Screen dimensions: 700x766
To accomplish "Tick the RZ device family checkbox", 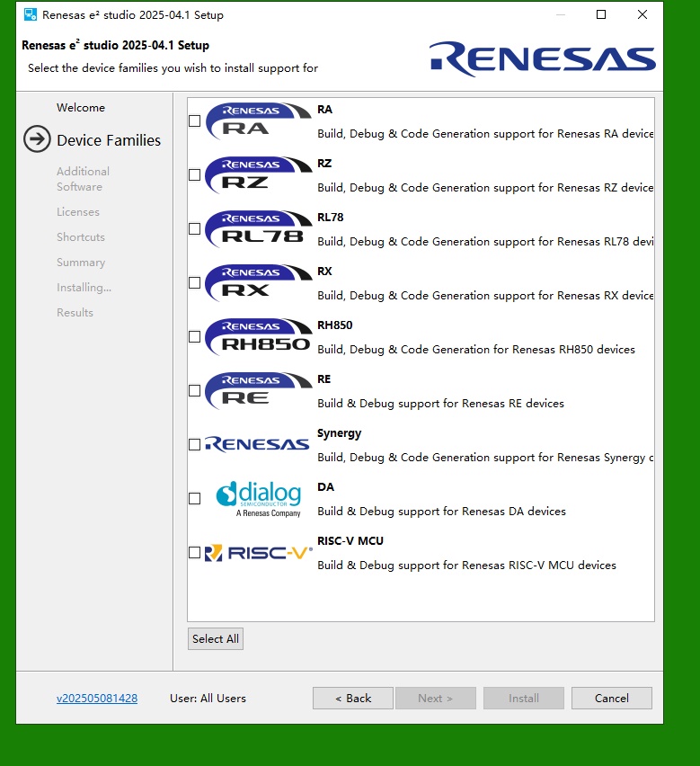I will pos(194,175).
